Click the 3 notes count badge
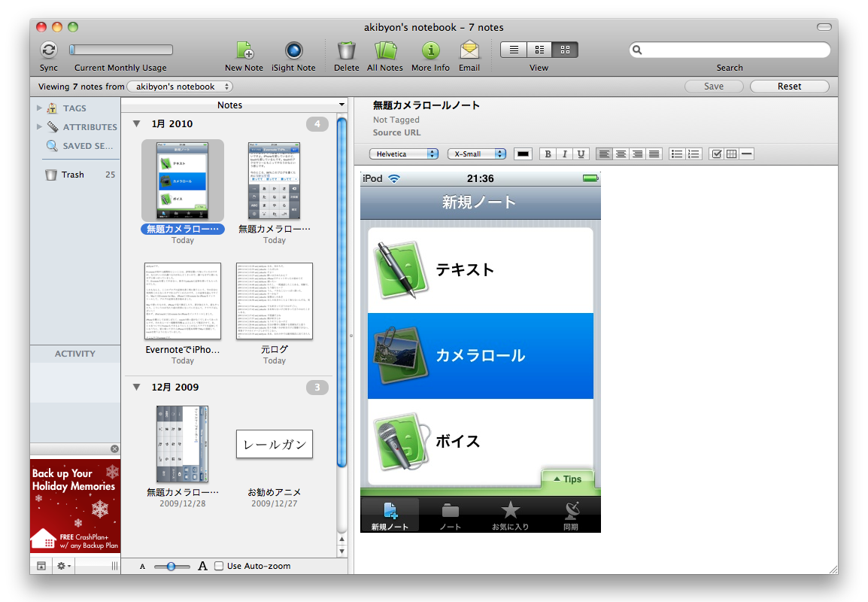 (317, 387)
